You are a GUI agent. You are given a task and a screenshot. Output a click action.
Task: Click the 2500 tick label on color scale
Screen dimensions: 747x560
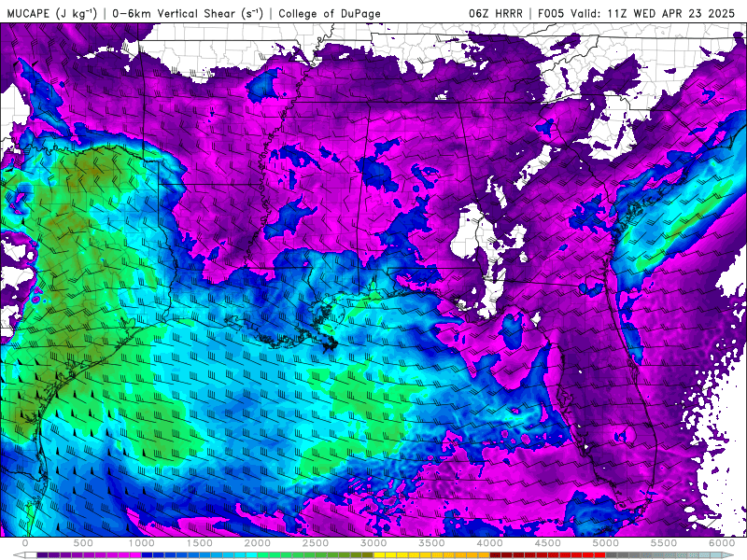pyautogui.click(x=316, y=543)
